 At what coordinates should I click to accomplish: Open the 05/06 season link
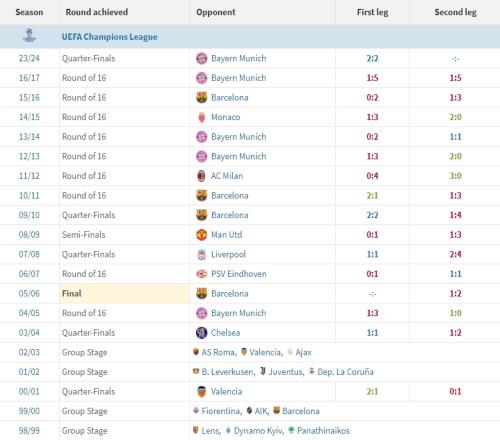[x=29, y=294]
